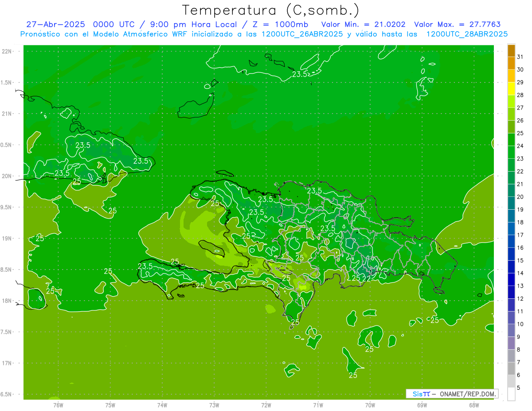Click the 72W longitude axis label
532x411 pixels.
click(x=266, y=405)
